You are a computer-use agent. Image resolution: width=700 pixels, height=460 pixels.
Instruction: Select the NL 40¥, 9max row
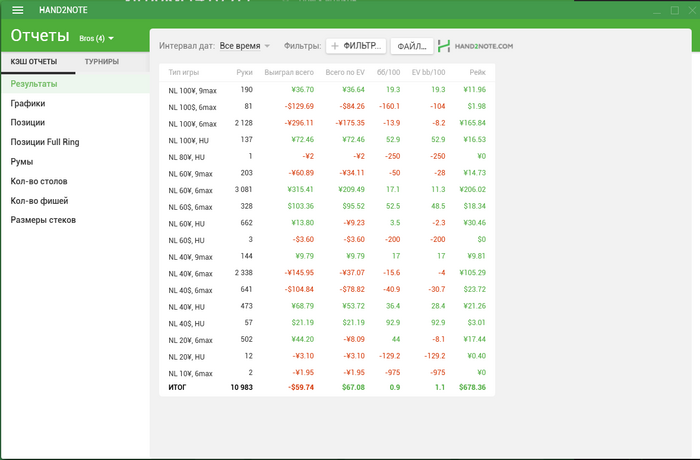tap(327, 256)
